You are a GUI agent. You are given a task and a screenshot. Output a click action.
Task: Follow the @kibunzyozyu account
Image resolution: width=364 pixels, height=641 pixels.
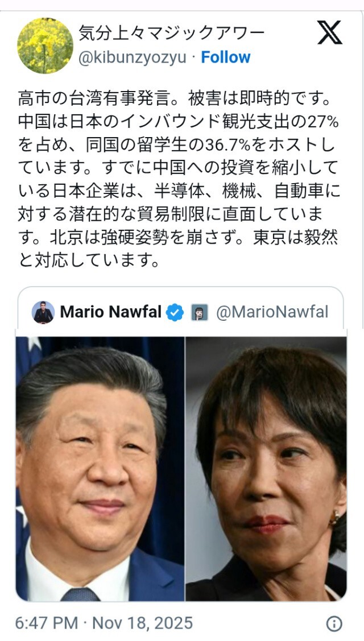(226, 57)
